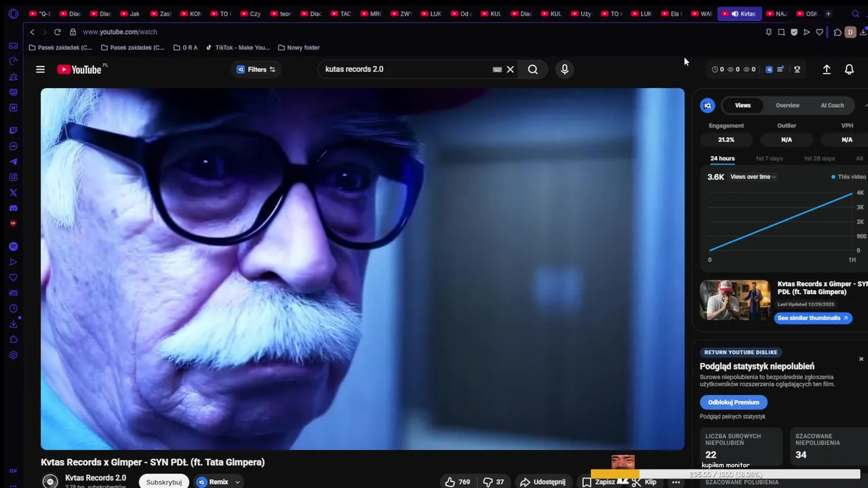
Task: Open browser downloads icon in the address bar
Action: click(863, 32)
